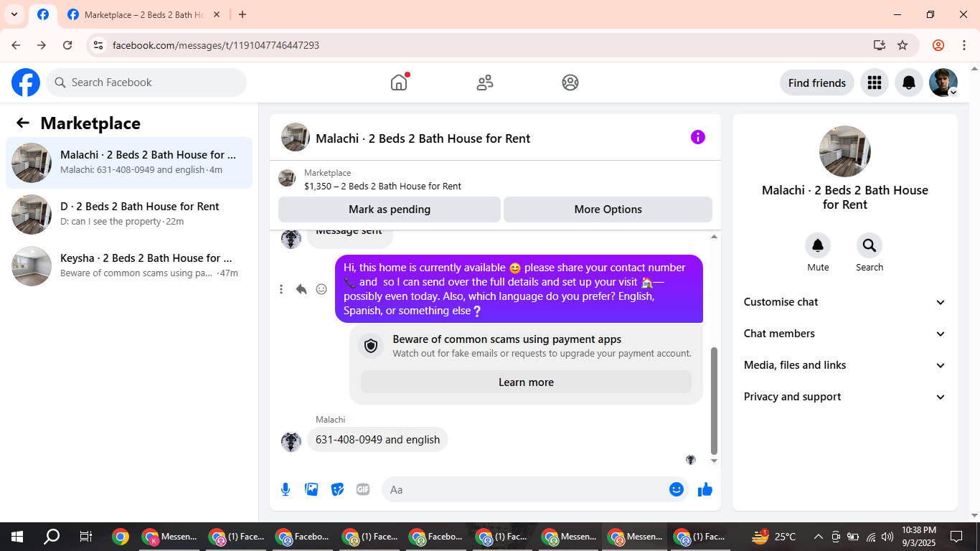View site information icon beside the URL

point(98,45)
